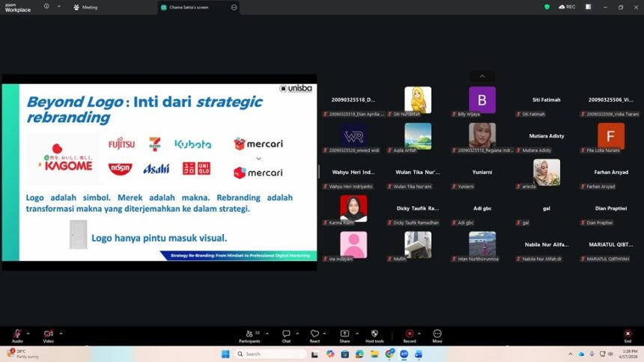Expand audio options arrow next to Audio
The height and width of the screenshot is (362, 644).
tap(28, 334)
